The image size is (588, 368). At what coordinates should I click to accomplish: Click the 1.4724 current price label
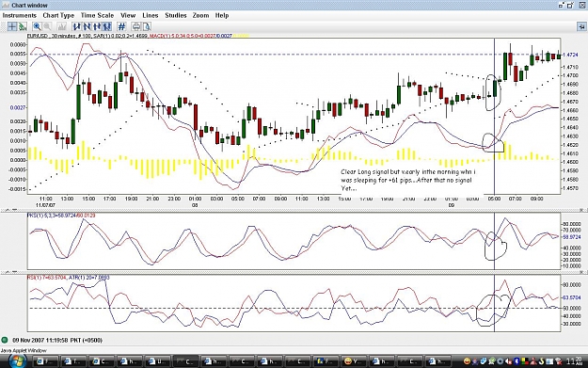click(570, 55)
